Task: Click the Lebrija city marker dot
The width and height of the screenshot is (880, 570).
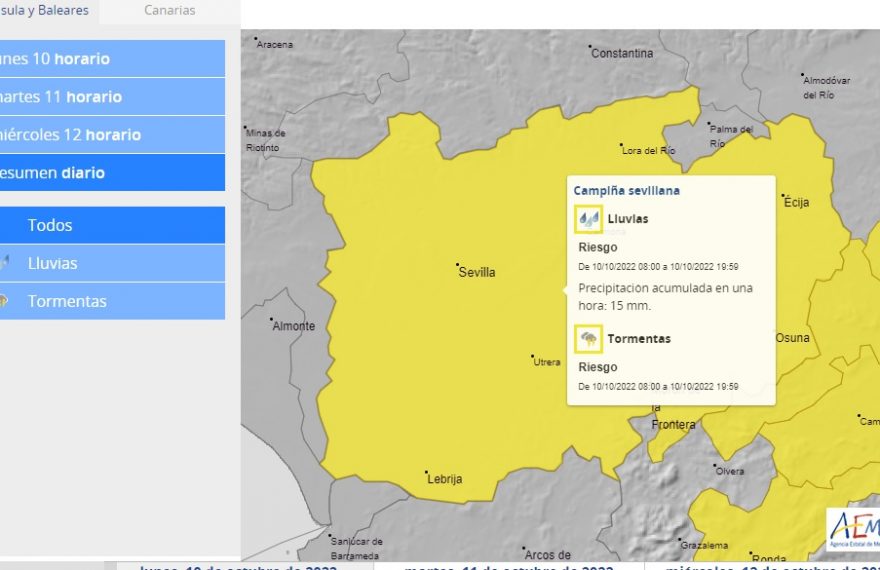Action: pos(427,472)
